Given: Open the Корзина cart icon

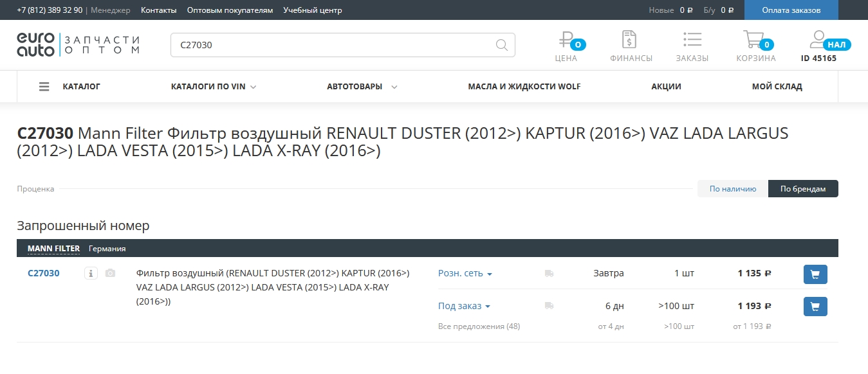Looking at the screenshot, I should [753, 40].
